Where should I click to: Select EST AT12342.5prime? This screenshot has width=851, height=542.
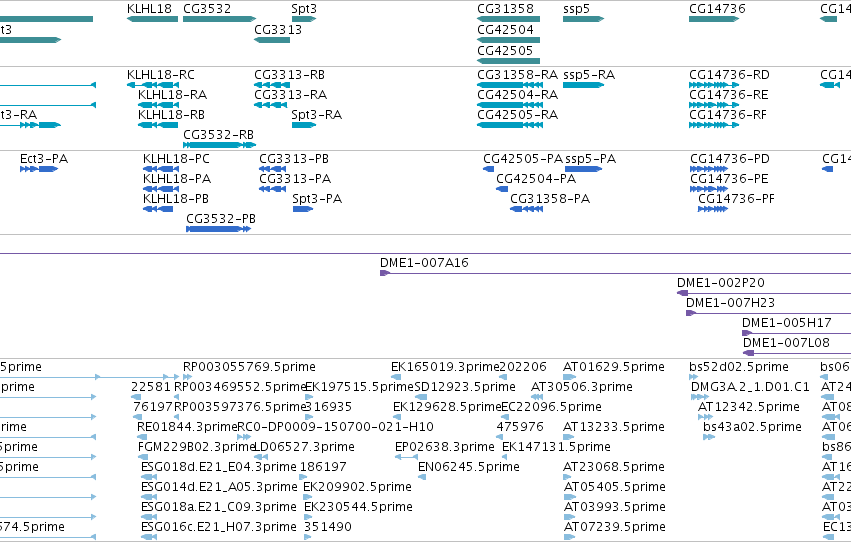tap(705, 417)
